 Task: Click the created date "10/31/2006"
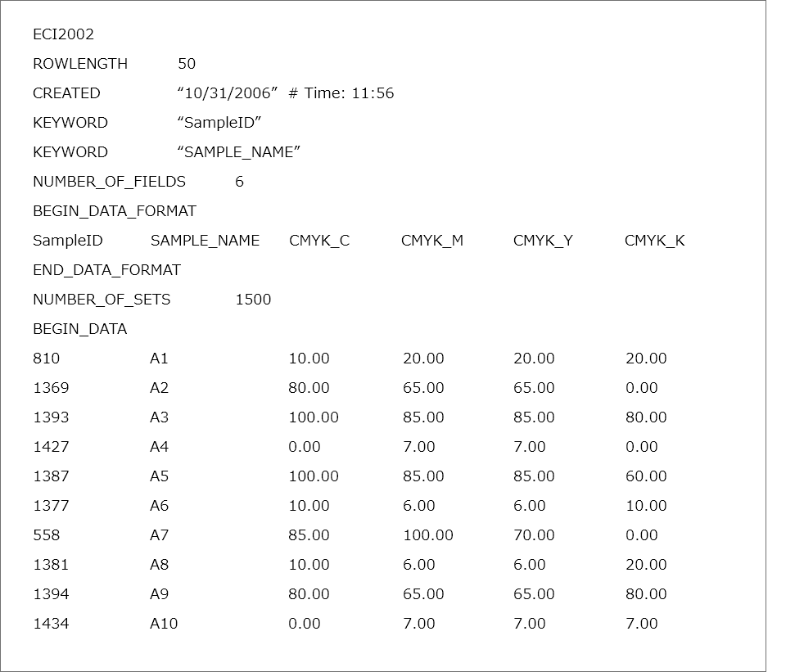pyautogui.click(x=228, y=93)
